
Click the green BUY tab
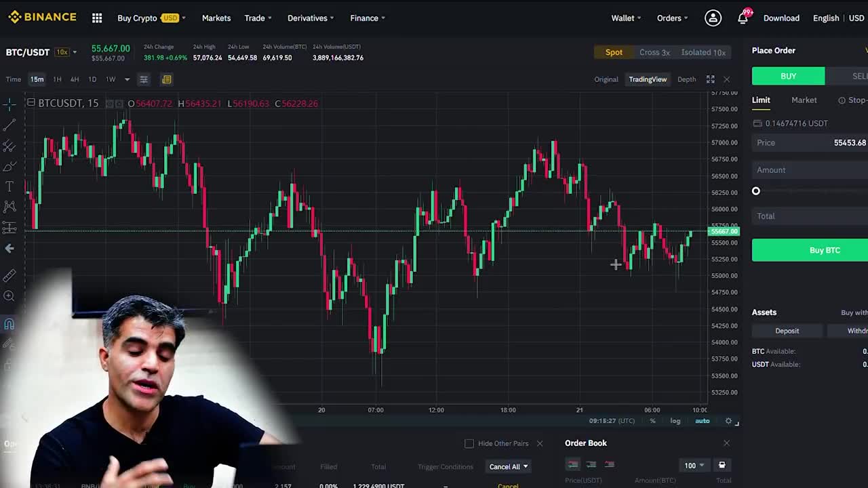[x=788, y=76]
